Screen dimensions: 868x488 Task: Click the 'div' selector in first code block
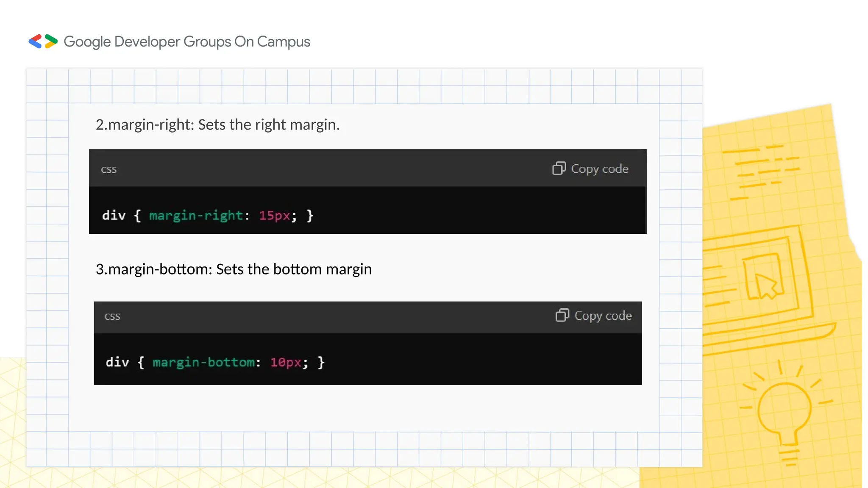pyautogui.click(x=114, y=216)
